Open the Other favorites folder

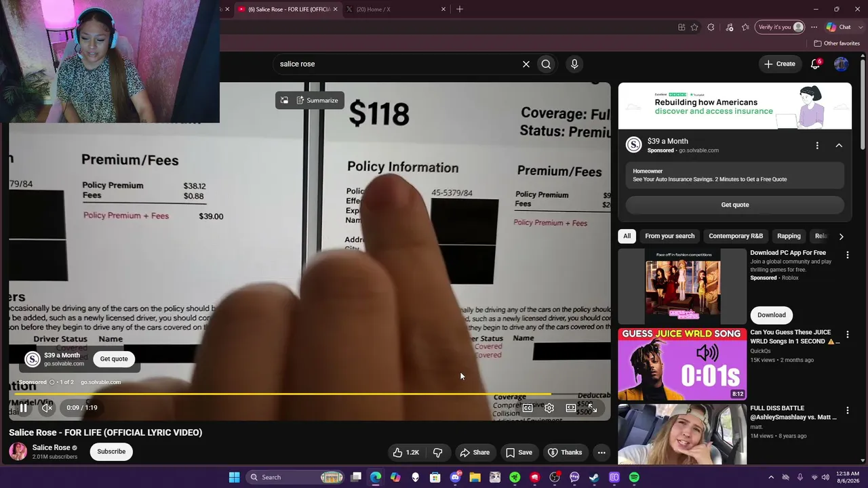click(x=837, y=43)
